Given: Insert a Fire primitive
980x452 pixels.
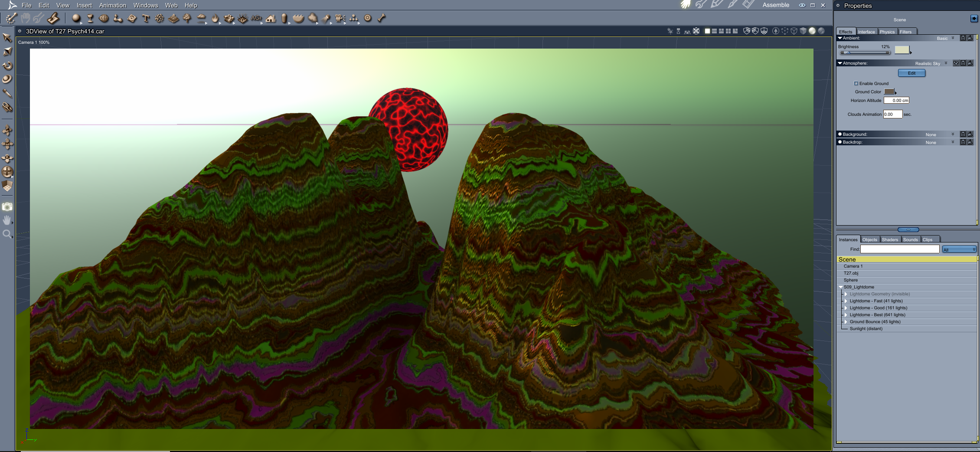Looking at the screenshot, I should pyautogui.click(x=215, y=18).
